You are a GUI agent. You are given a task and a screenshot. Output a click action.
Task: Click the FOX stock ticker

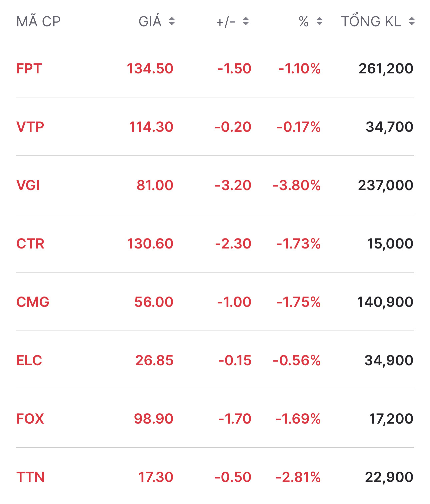(x=30, y=419)
